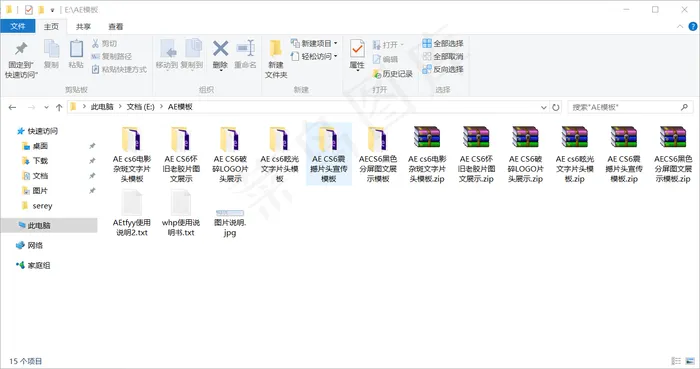Screen dimensions: 700x369
Task: Click the search AE模板 input field
Action: click(x=625, y=107)
